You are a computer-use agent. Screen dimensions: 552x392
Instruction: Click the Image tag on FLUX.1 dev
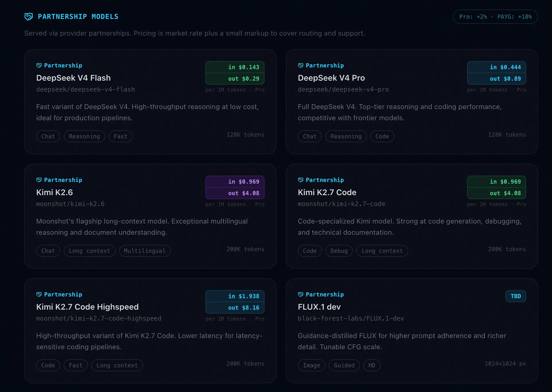pos(312,365)
